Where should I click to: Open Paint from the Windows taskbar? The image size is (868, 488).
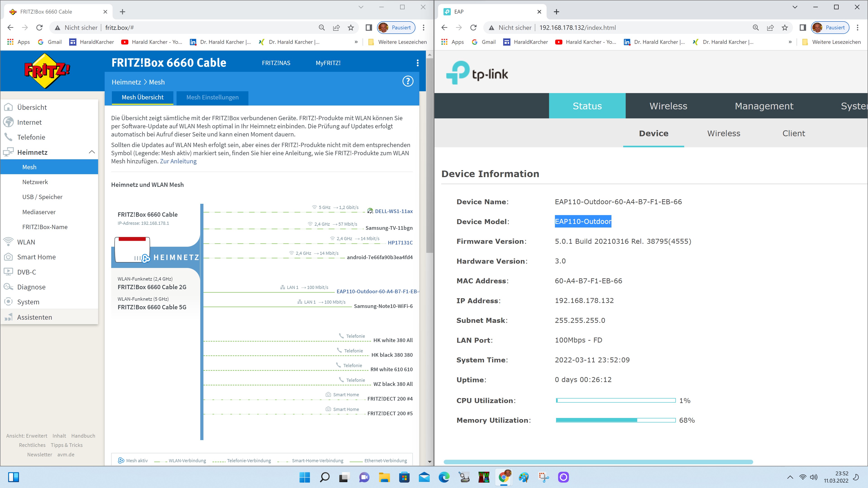(x=524, y=477)
